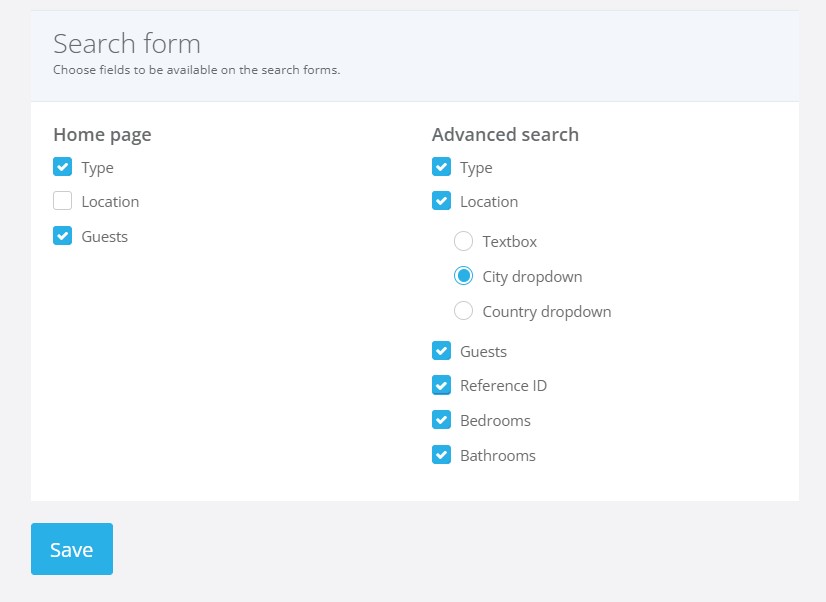Uncheck the Home page Type checkbox
The image size is (826, 602).
tap(62, 167)
